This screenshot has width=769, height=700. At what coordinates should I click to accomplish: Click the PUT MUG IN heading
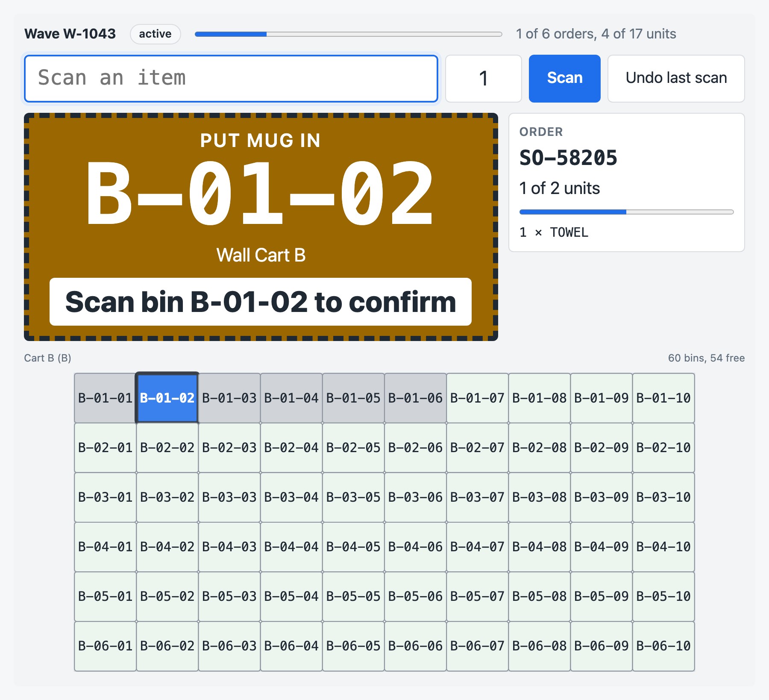[261, 141]
